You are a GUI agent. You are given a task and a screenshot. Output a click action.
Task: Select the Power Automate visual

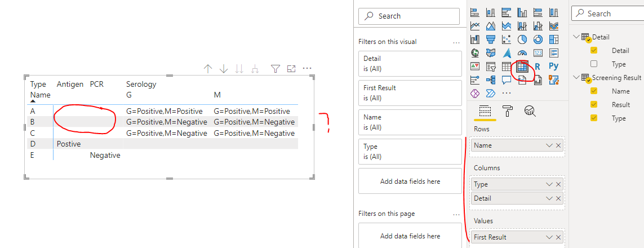490,93
